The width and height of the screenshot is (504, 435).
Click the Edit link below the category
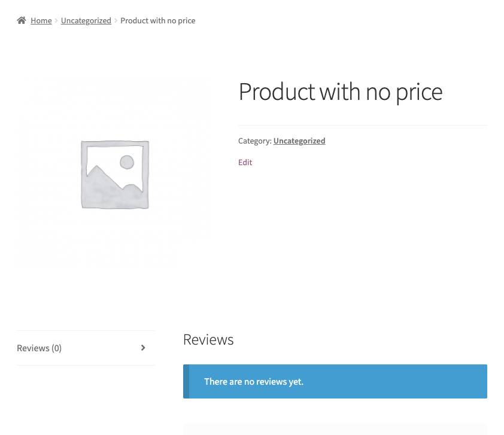point(245,162)
